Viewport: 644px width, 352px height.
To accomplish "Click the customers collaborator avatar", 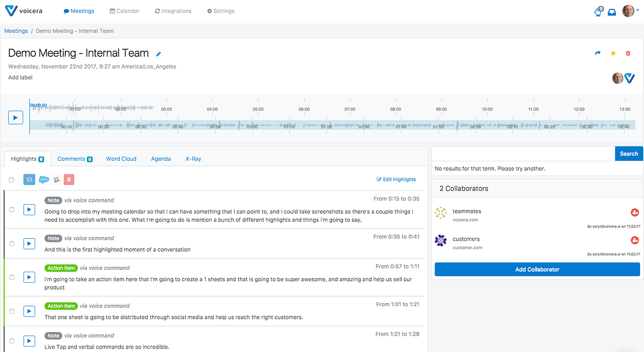I will (440, 241).
